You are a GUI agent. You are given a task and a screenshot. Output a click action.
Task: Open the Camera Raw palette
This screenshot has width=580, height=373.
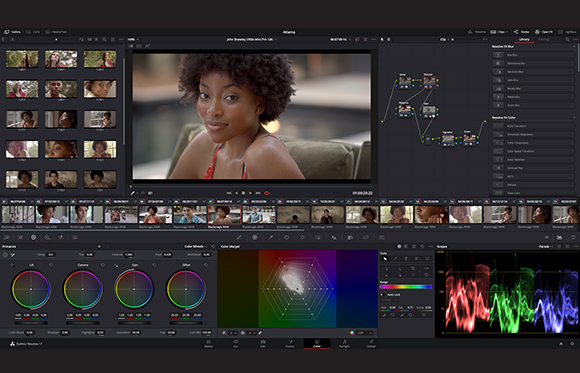click(7, 237)
